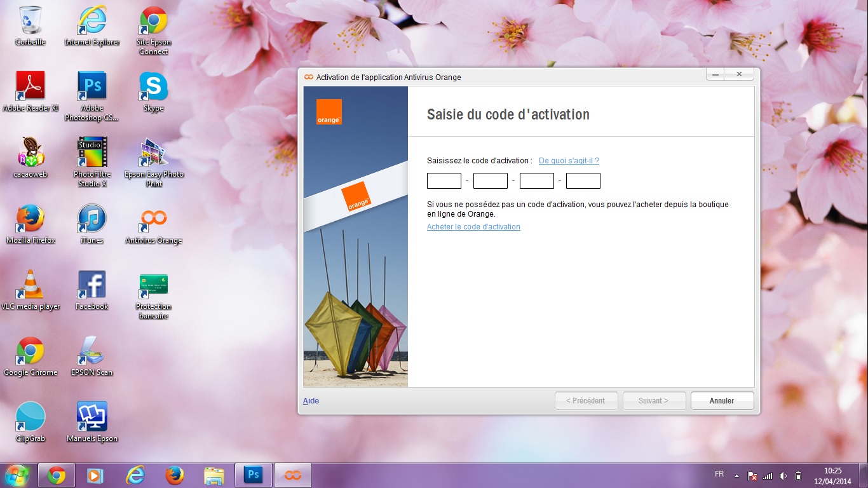
Task: Follow the "Acheter le code d'activation" link
Action: coord(473,227)
